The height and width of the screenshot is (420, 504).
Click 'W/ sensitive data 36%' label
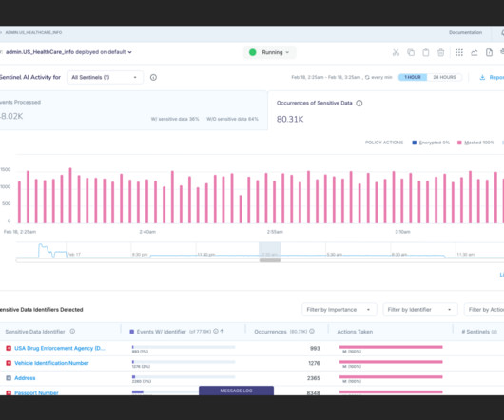point(175,119)
